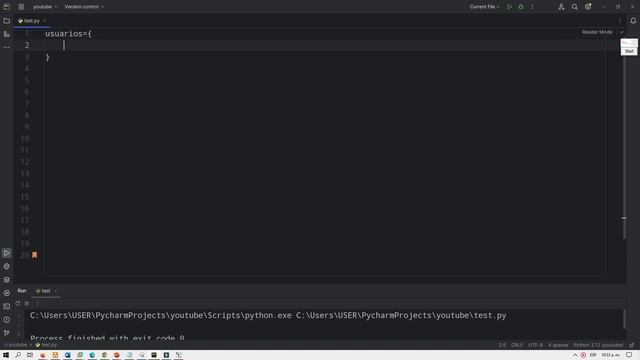Click the closing brace on line 3
This screenshot has height=360, width=640.
(x=47, y=58)
